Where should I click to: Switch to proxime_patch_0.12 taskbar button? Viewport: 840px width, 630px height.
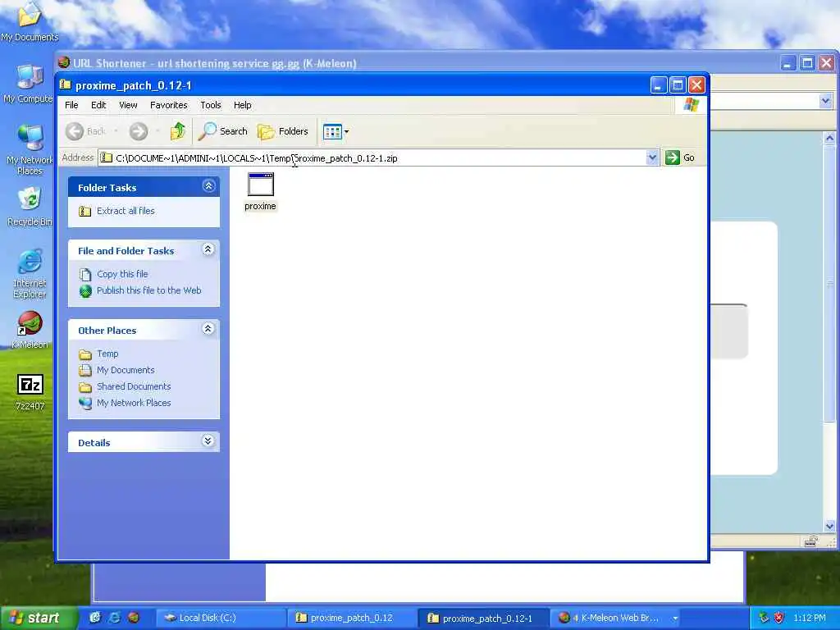point(351,618)
